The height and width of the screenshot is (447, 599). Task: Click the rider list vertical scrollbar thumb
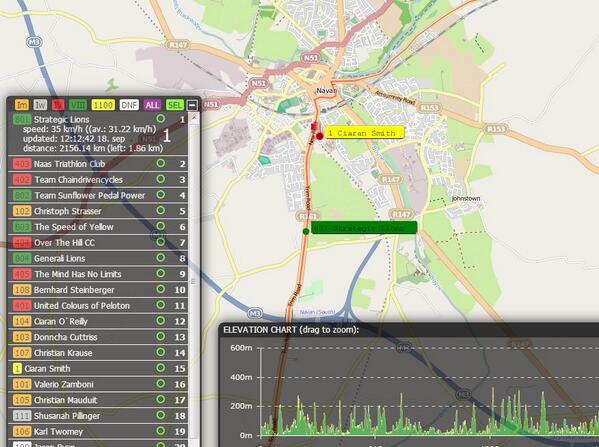click(194, 282)
